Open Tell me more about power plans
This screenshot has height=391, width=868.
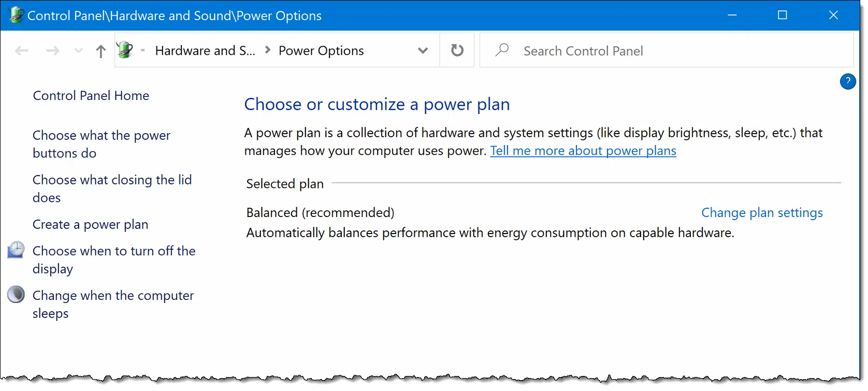(x=583, y=151)
